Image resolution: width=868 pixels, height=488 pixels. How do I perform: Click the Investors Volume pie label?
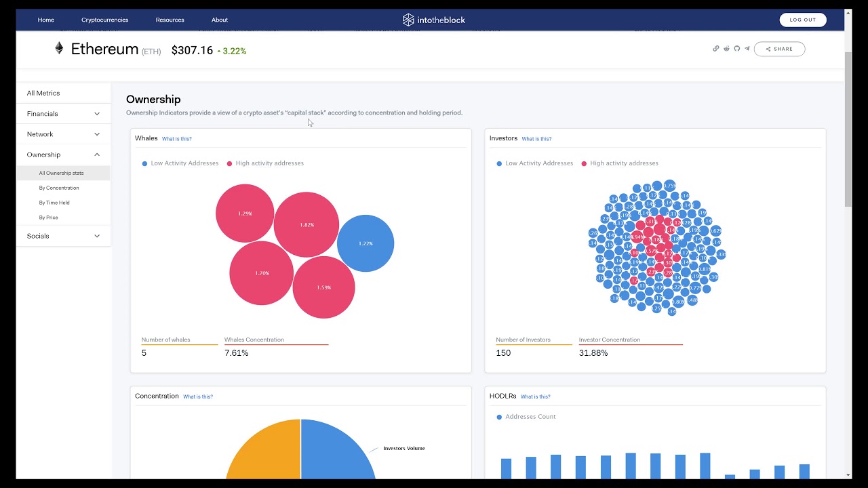click(404, 448)
